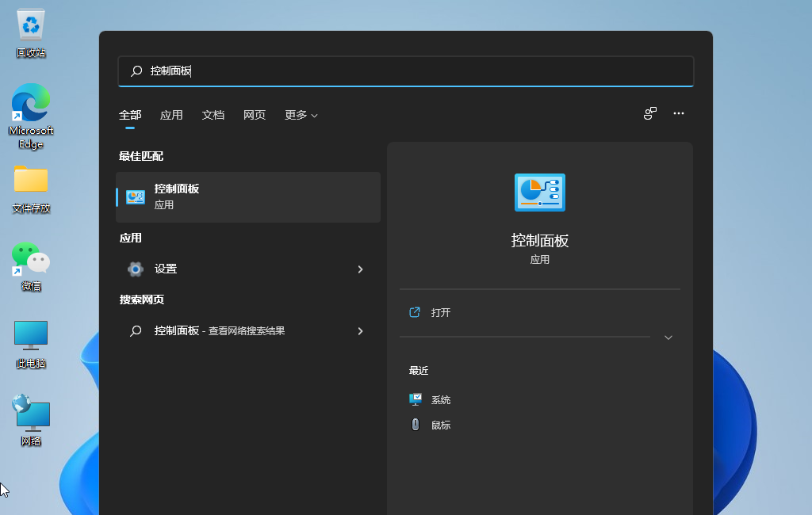This screenshot has width=812, height=515.
Task: Click the magnifier icon in the search box
Action: pyautogui.click(x=135, y=71)
